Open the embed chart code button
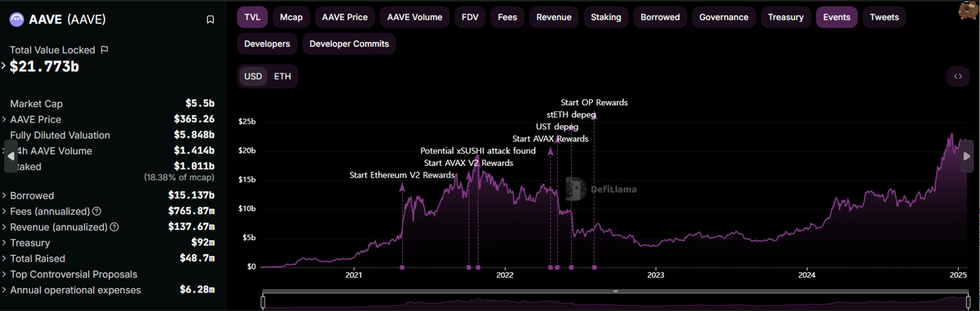Image resolution: width=980 pixels, height=311 pixels. (958, 76)
